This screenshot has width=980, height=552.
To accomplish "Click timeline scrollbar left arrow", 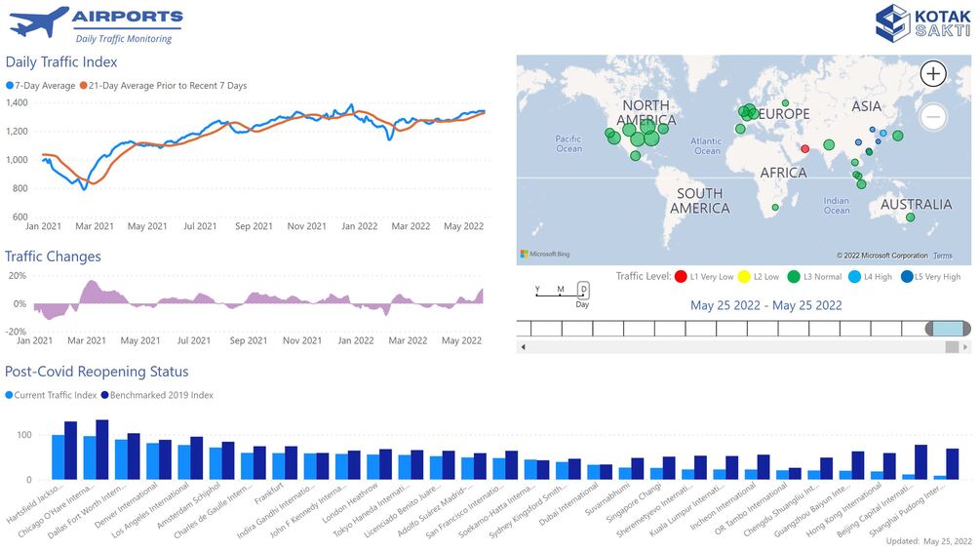I will pyautogui.click(x=523, y=347).
